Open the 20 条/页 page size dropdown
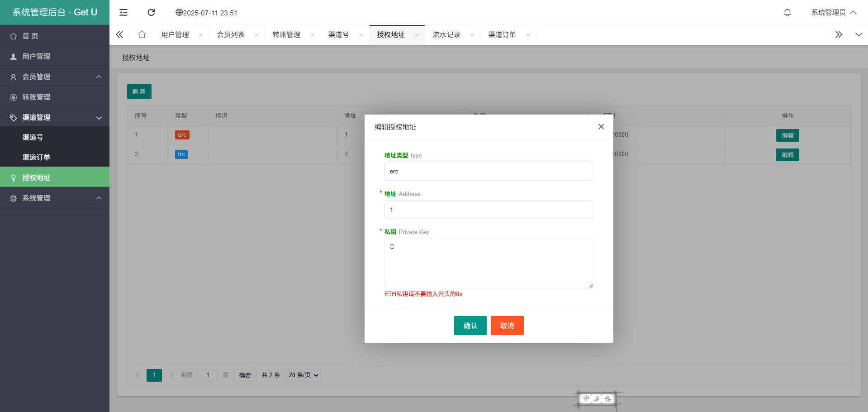The image size is (868, 412). [x=303, y=375]
